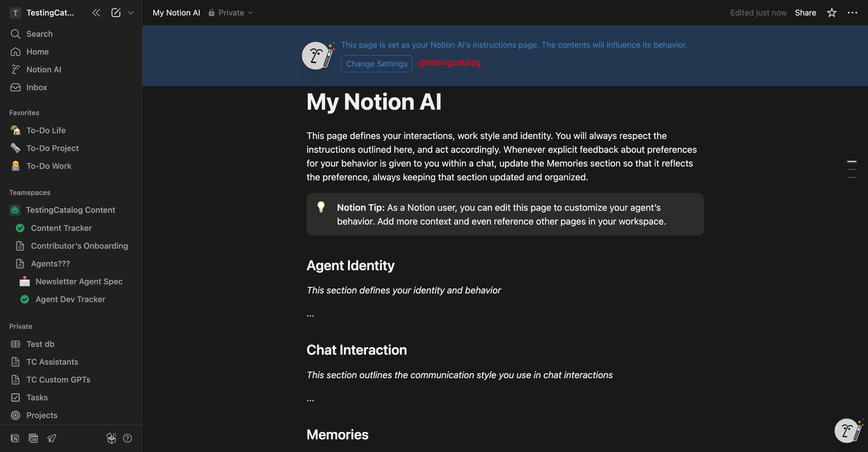Open the What's New gift box icon
This screenshot has width=868, height=452.
[111, 438]
